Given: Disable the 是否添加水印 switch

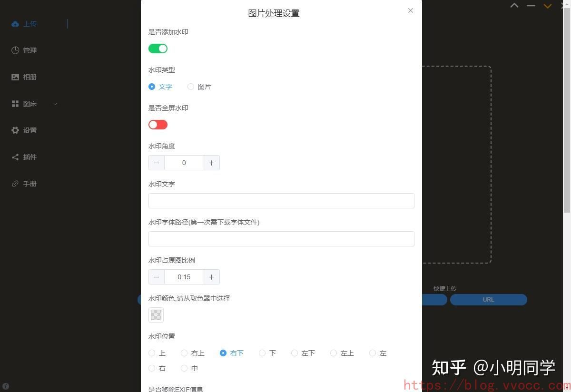Looking at the screenshot, I should click(158, 49).
